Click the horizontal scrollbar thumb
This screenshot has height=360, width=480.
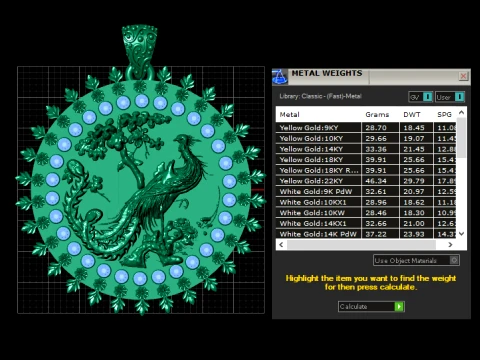pos(361,245)
